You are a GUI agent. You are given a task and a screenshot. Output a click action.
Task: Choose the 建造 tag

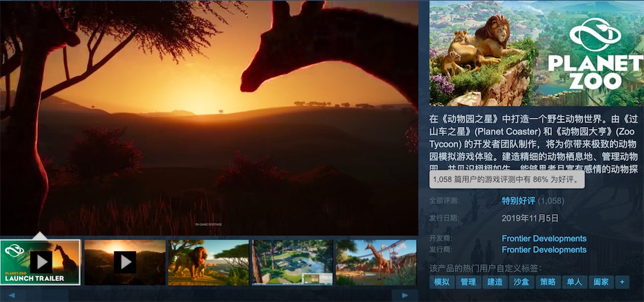coord(495,282)
